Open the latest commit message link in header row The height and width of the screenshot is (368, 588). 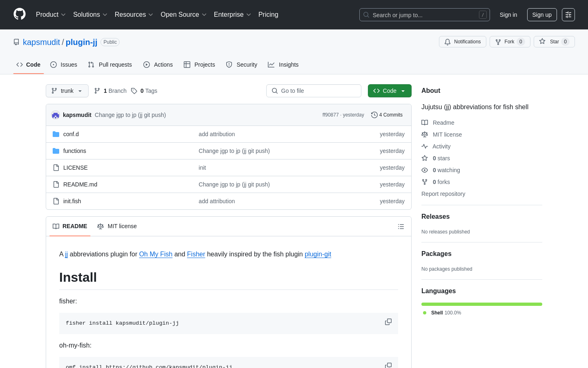coord(130,115)
